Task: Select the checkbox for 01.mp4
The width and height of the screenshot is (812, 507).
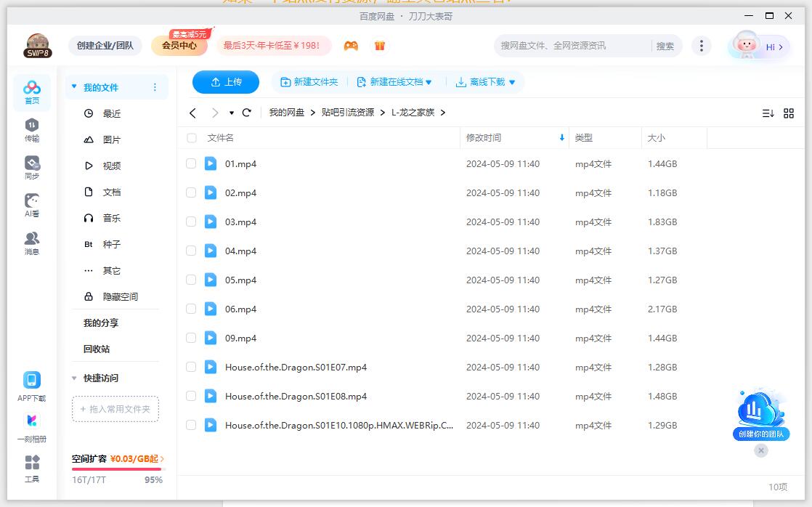Action: coord(190,163)
